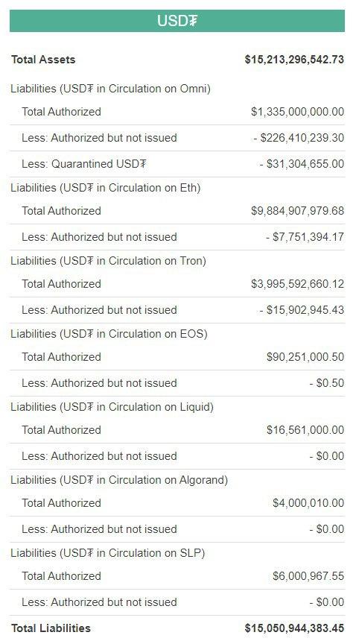
Task: Click the Total Assets label
Action: (43, 60)
